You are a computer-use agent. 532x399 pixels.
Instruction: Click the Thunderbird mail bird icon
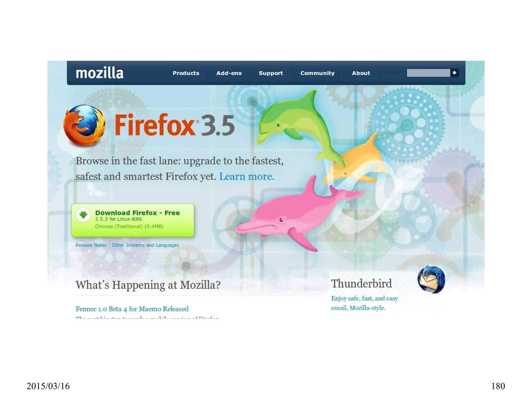(x=431, y=279)
